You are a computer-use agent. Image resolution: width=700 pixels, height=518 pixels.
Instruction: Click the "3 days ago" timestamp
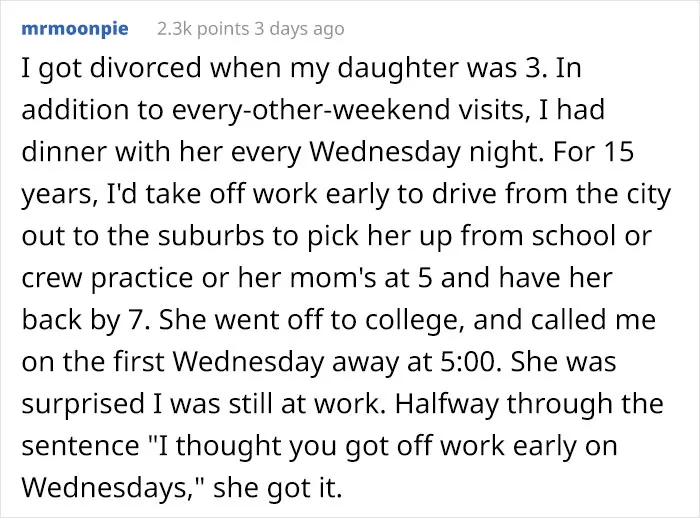(x=299, y=29)
